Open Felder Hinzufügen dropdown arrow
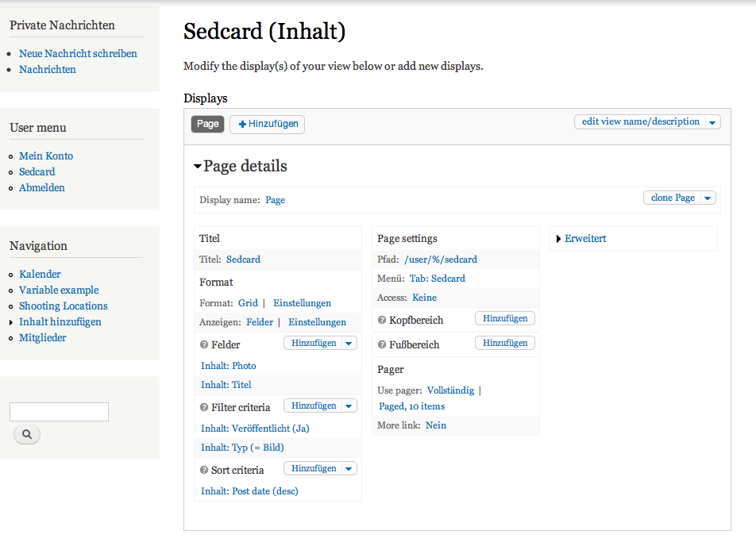756x542 pixels. pos(349,343)
